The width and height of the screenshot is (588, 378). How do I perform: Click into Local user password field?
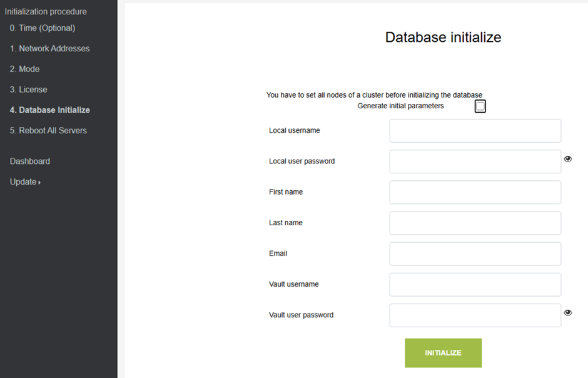(x=475, y=161)
